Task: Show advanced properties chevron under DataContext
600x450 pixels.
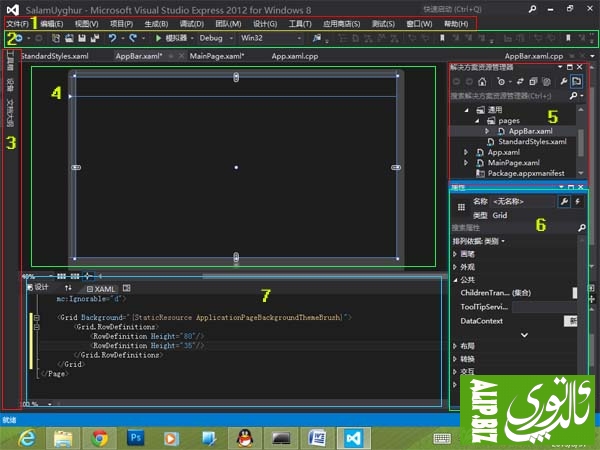Action: 524,335
